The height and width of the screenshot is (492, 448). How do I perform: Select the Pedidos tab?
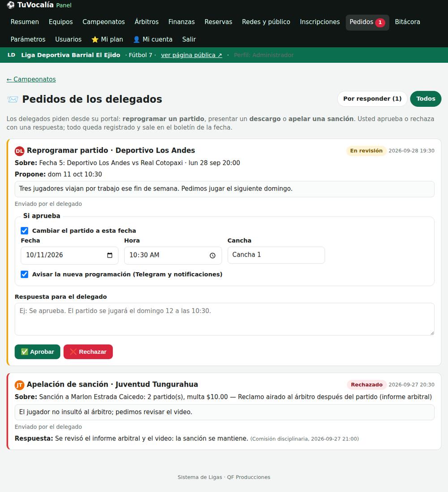367,22
